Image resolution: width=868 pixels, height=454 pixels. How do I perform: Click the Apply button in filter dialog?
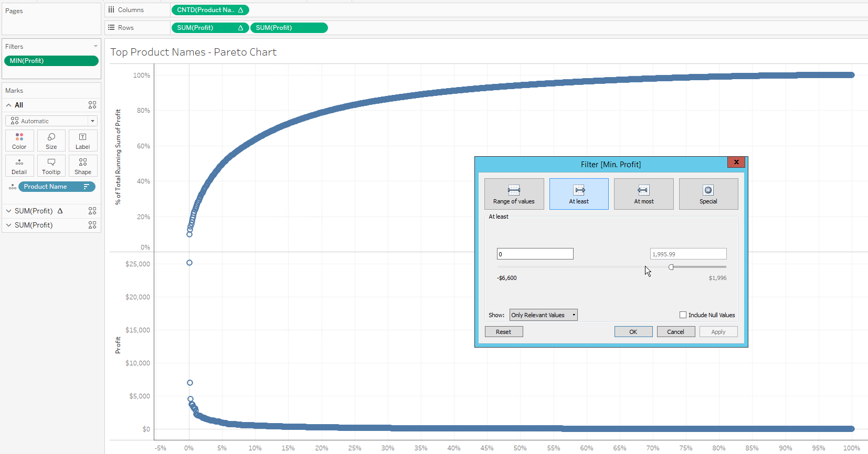pyautogui.click(x=718, y=332)
